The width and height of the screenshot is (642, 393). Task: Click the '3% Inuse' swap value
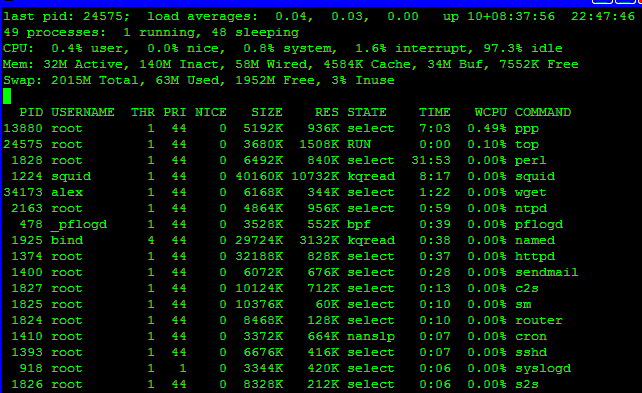point(363,80)
